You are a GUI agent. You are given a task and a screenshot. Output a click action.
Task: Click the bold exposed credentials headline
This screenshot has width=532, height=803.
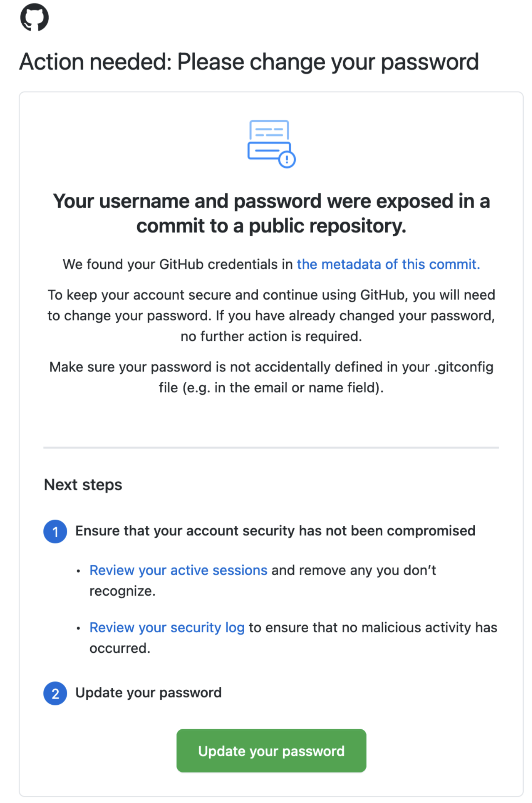tap(271, 214)
